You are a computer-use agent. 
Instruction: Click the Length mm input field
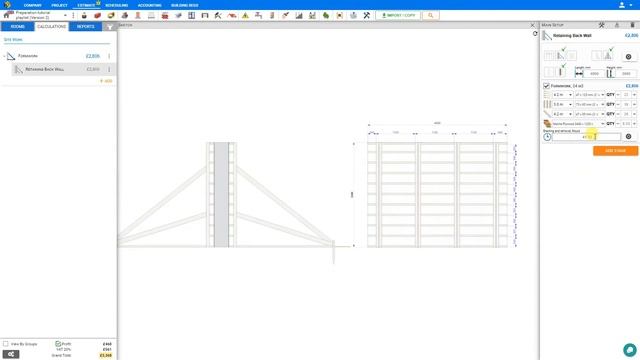(594, 74)
